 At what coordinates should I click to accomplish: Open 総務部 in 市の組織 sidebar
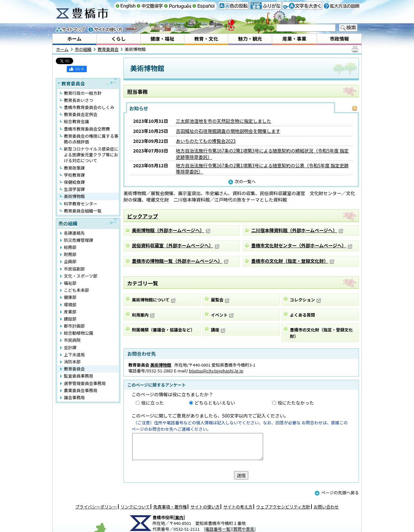(x=70, y=247)
